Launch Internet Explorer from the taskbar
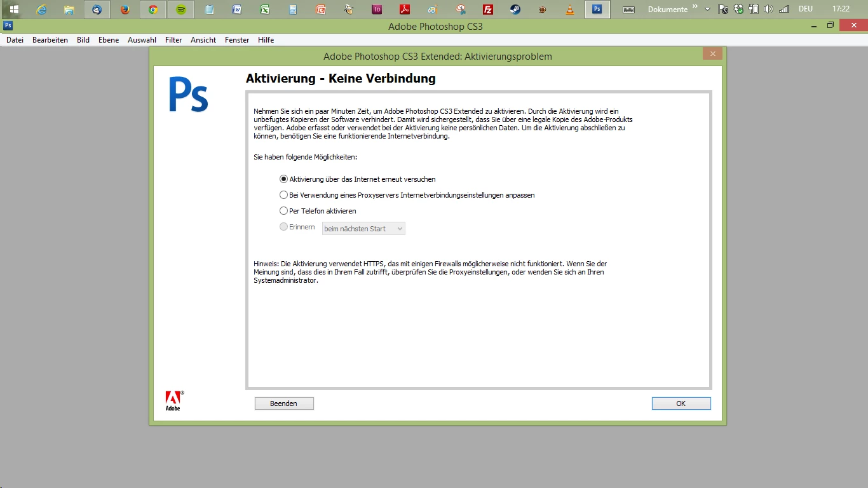 (x=42, y=10)
